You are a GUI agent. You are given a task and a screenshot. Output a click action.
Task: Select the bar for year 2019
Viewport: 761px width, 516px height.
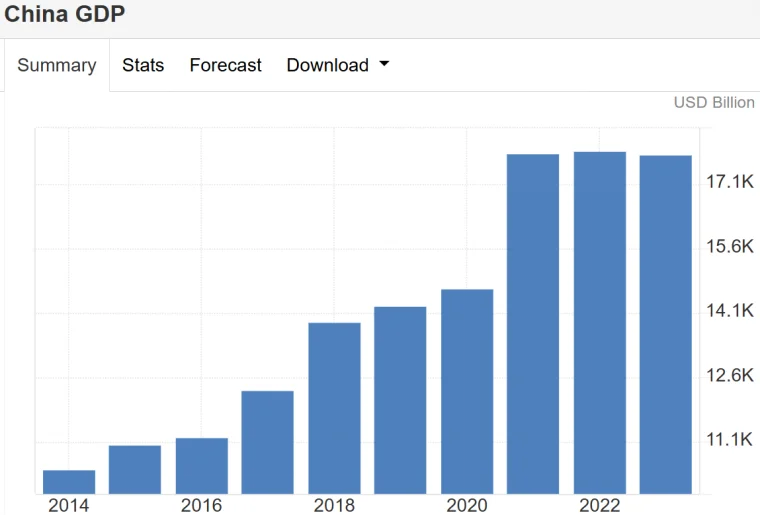coord(400,400)
